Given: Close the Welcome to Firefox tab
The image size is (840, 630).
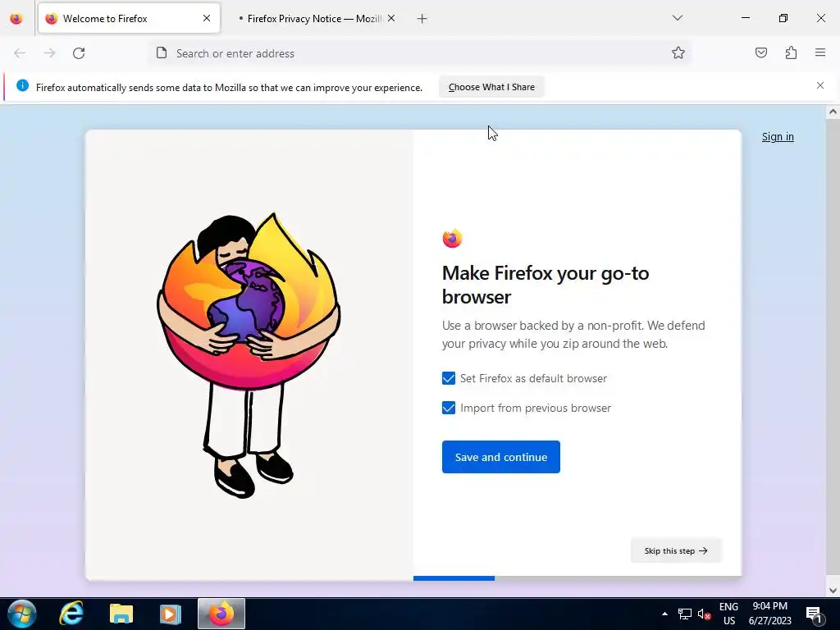Looking at the screenshot, I should tap(207, 18).
